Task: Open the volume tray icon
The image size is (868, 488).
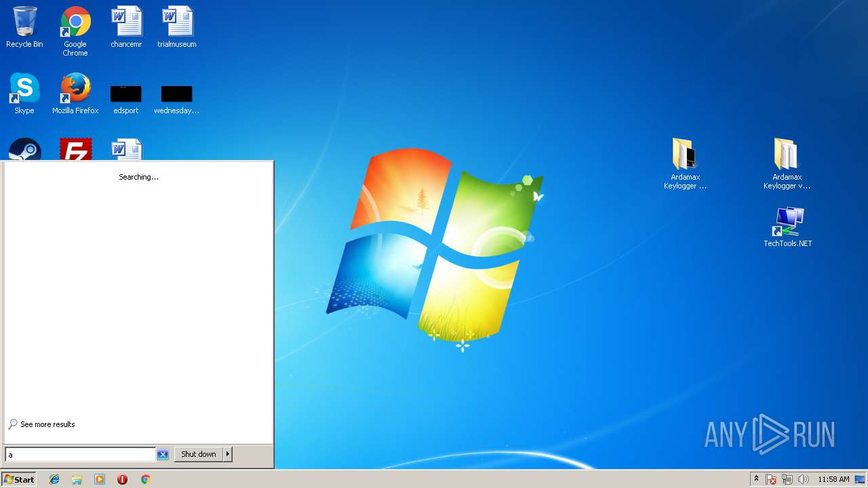Action: (804, 479)
